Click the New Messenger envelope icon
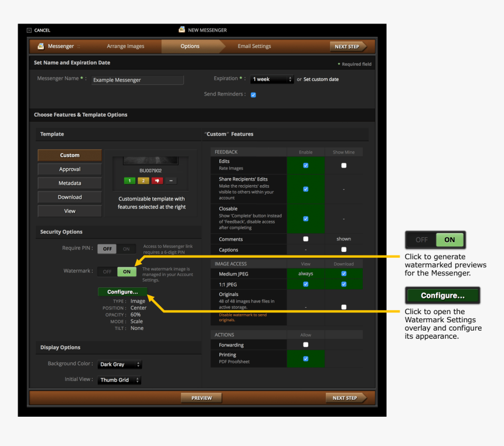Screen dimensions: 504x446 [182, 29]
